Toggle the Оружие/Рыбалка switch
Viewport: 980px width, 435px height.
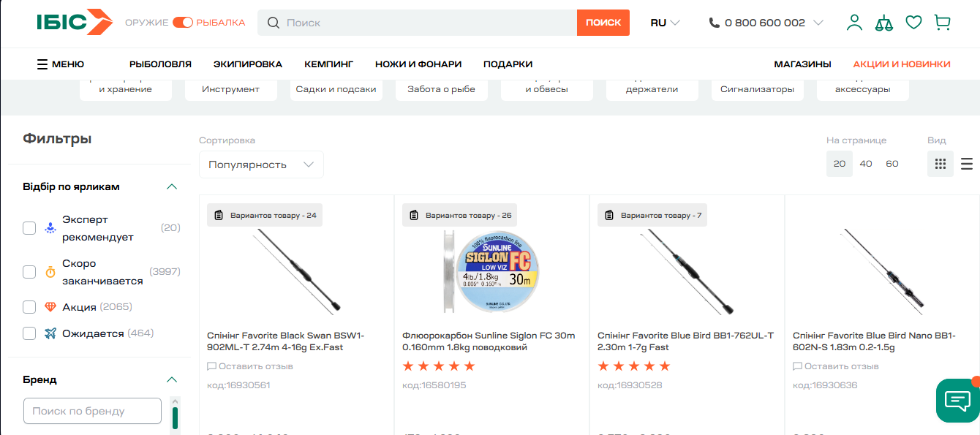(183, 23)
